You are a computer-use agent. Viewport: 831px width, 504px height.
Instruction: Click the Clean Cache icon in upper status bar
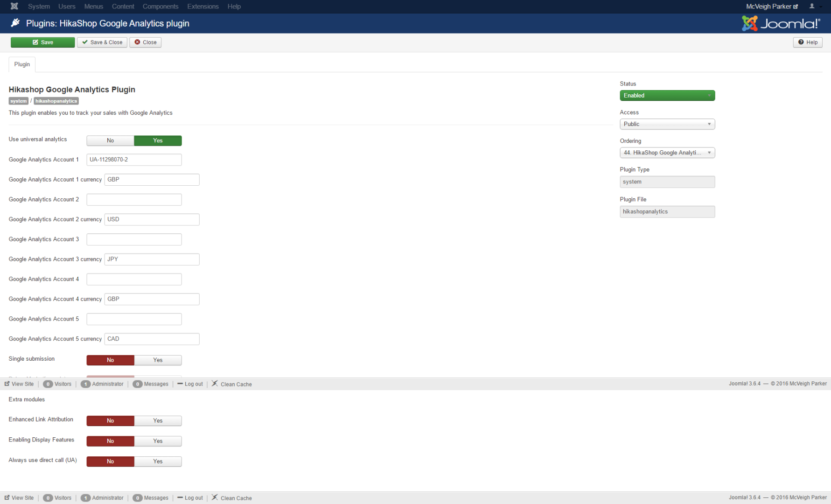click(x=215, y=384)
